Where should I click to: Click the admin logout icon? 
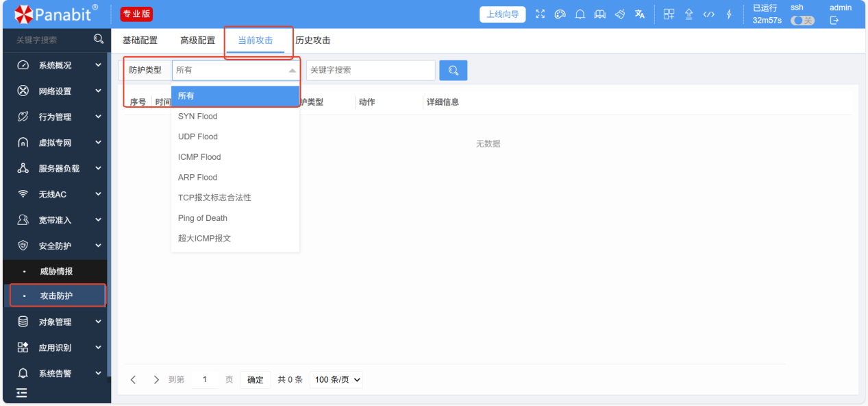click(x=834, y=21)
